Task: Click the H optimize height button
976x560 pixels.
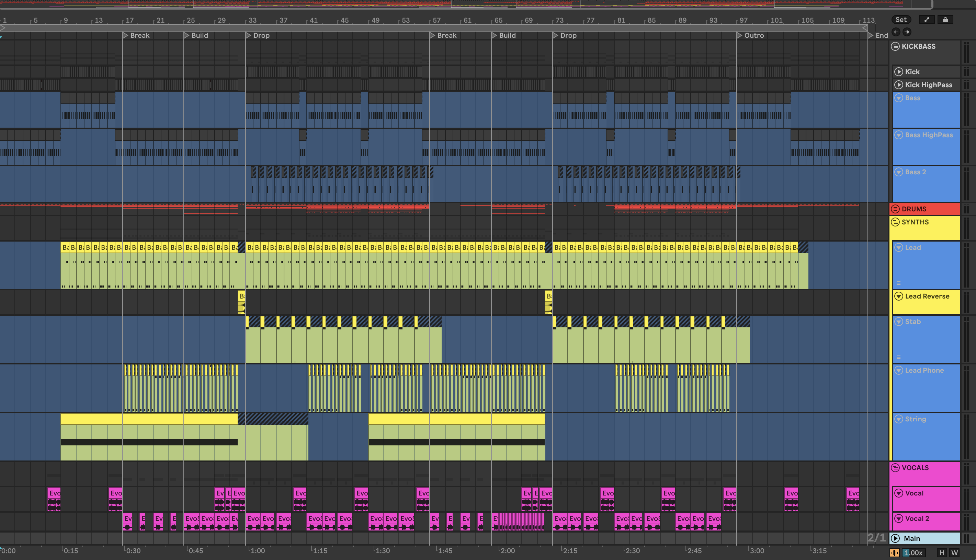Action: point(942,553)
